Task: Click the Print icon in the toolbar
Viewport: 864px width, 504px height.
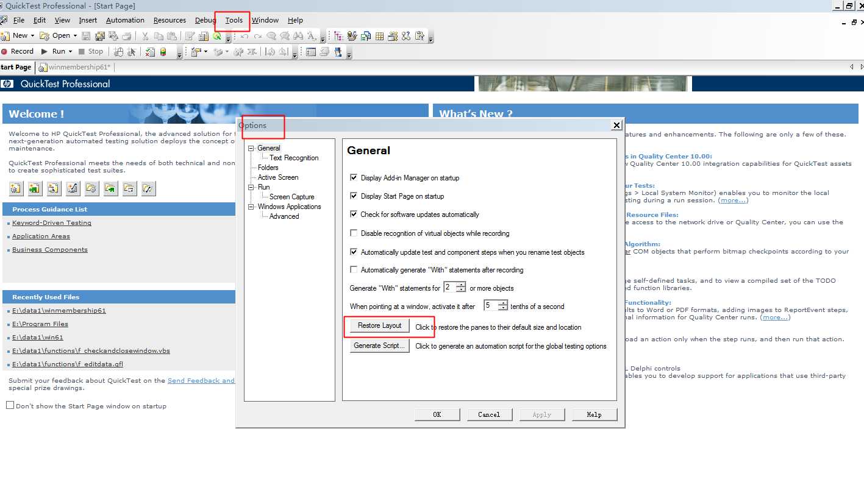Action: coord(126,36)
